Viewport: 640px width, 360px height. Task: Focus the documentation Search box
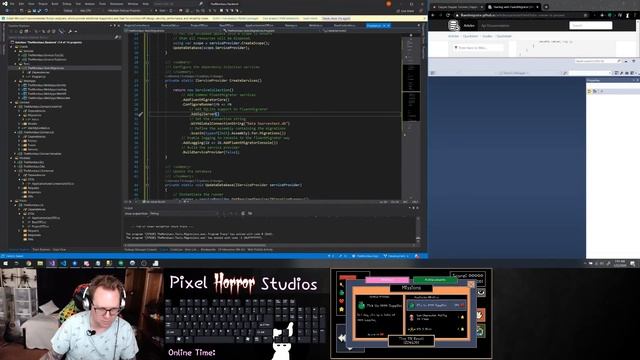pos(591,26)
